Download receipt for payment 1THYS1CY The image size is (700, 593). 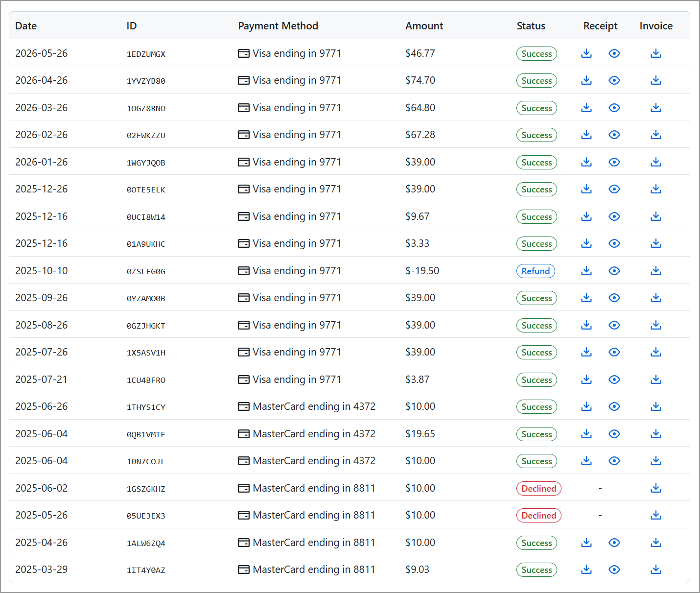click(586, 406)
